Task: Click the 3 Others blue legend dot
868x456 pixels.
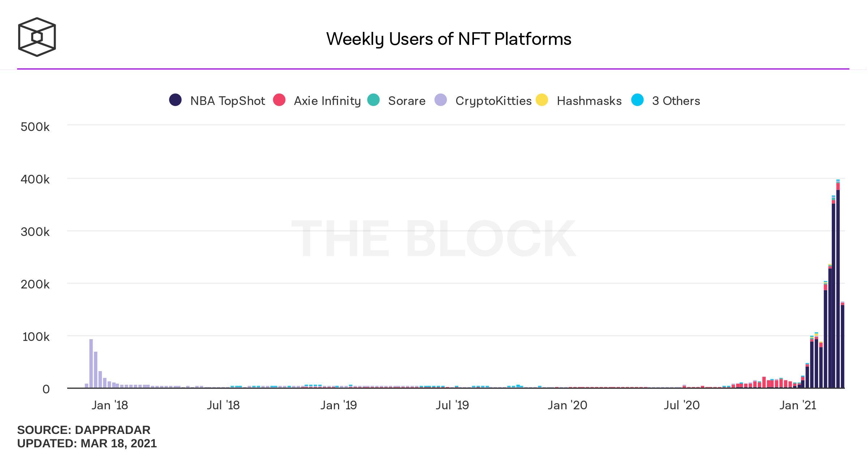Action: pos(637,100)
